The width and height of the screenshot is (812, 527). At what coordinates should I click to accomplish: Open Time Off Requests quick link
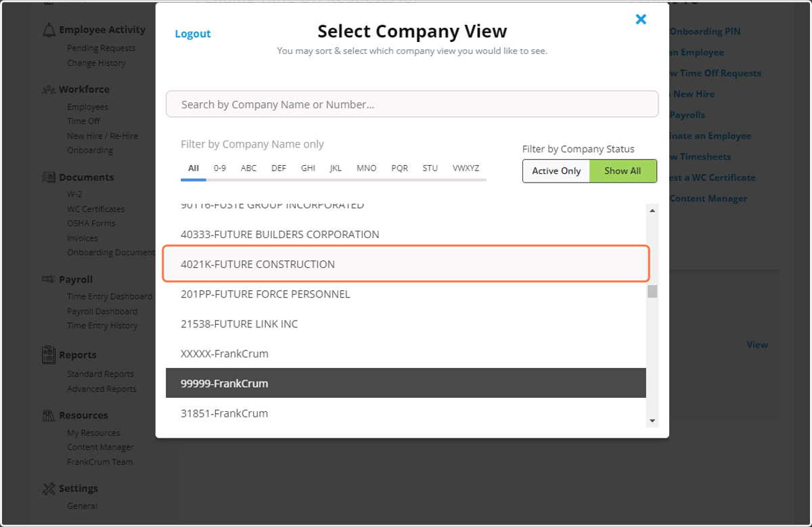click(715, 73)
